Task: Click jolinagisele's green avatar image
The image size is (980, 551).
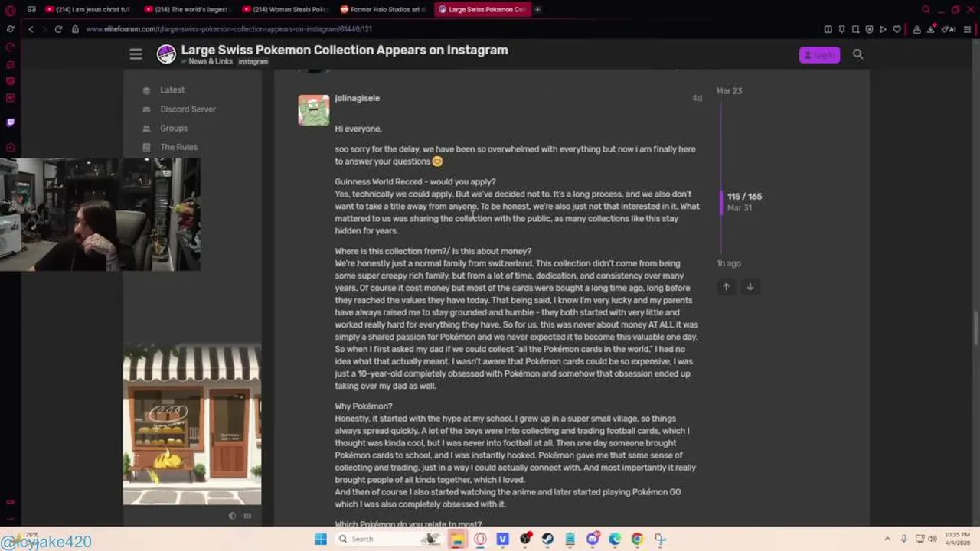Action: tap(314, 110)
